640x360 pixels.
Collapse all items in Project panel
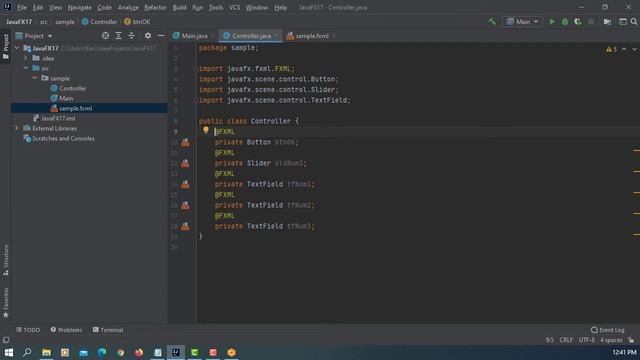(x=131, y=36)
